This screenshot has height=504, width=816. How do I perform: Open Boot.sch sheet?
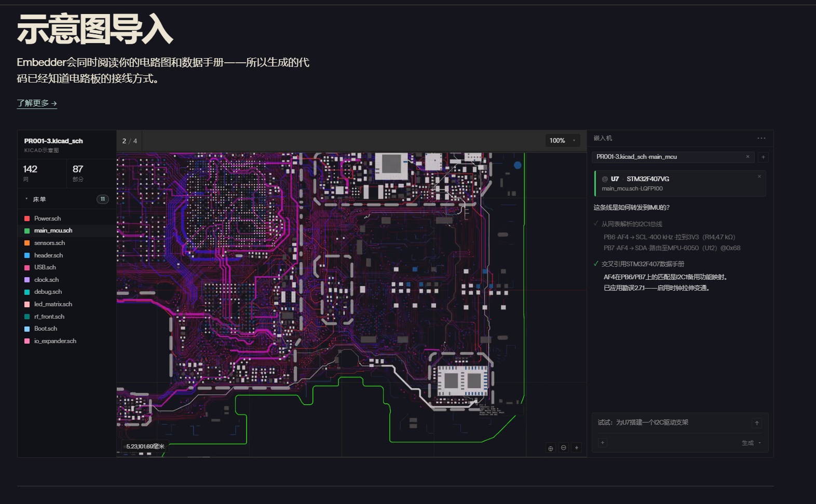(x=46, y=329)
